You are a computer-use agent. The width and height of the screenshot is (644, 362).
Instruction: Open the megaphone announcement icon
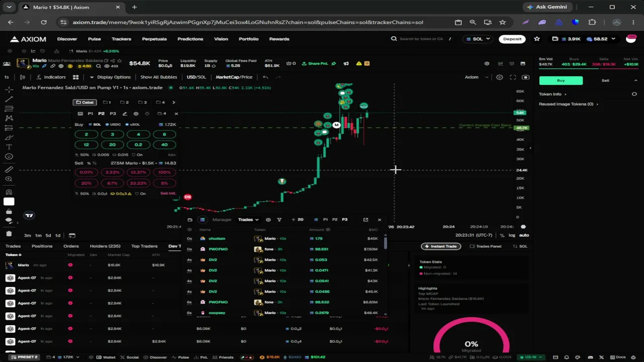click(346, 63)
